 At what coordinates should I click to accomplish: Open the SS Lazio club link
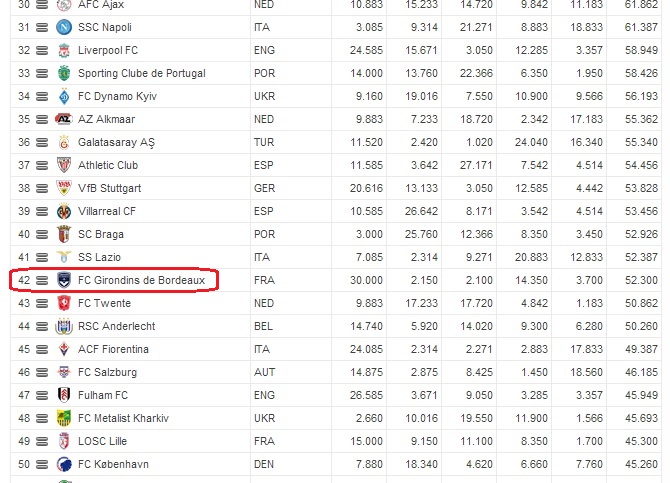click(x=100, y=257)
